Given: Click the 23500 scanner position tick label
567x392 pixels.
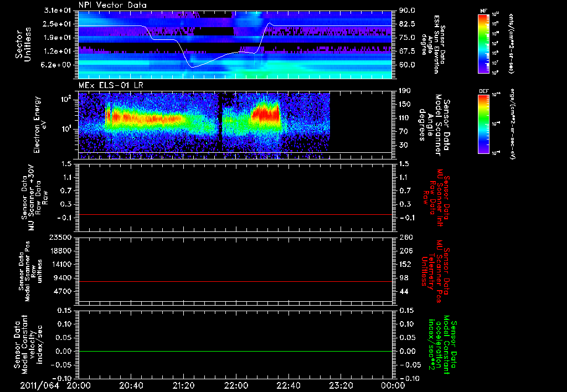Looking at the screenshot, I should (x=61, y=237).
